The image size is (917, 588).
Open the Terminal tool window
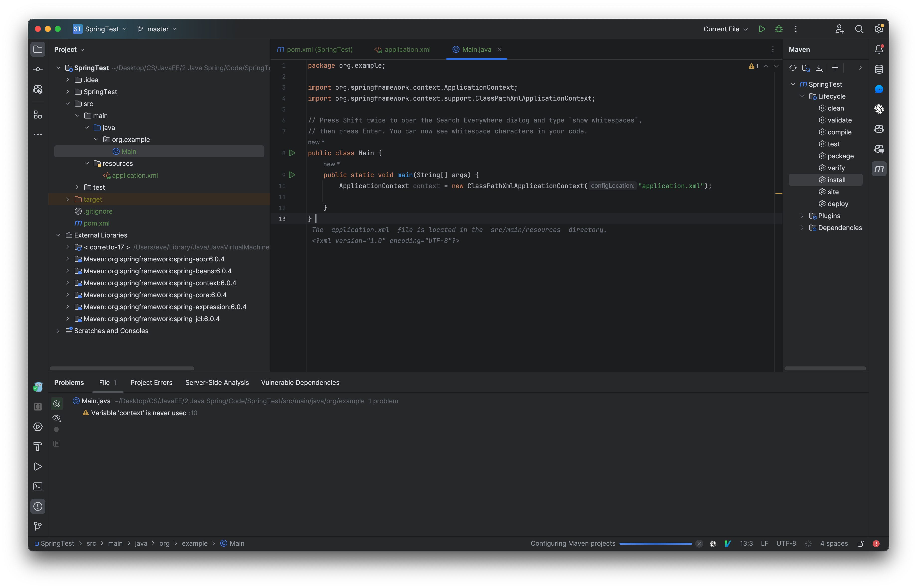point(38,486)
